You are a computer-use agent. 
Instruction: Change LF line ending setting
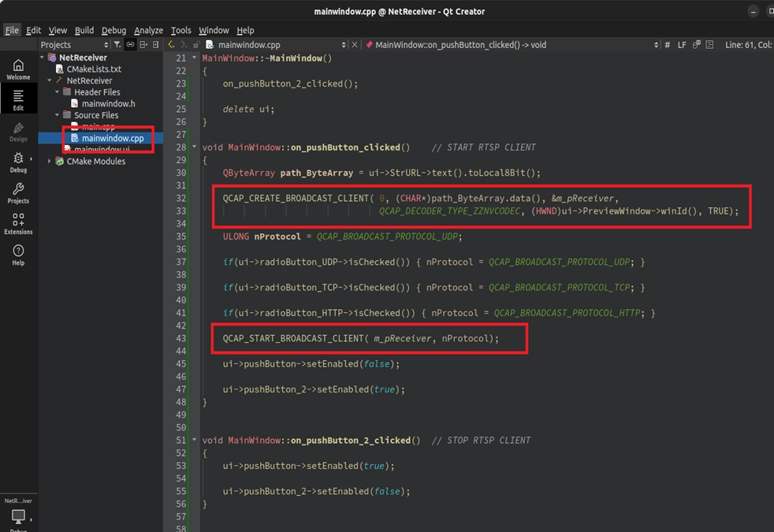tap(682, 44)
